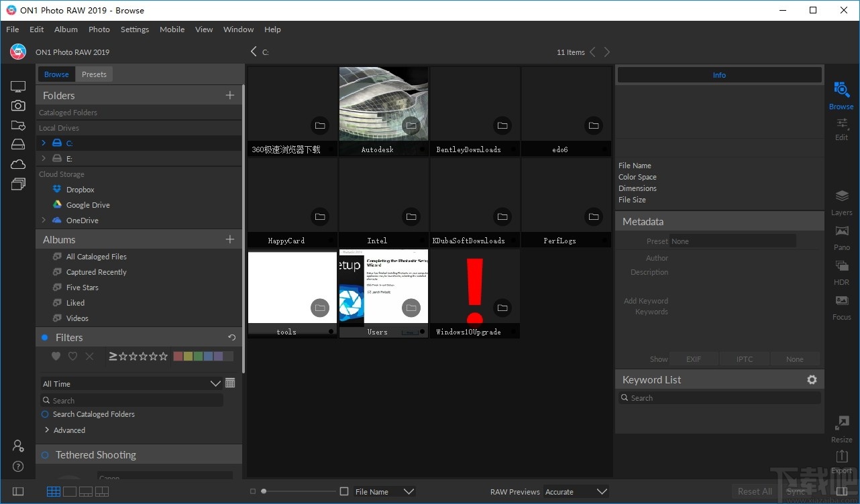Viewport: 860px width, 504px height.
Task: Select the Browse module icon
Action: (x=841, y=96)
